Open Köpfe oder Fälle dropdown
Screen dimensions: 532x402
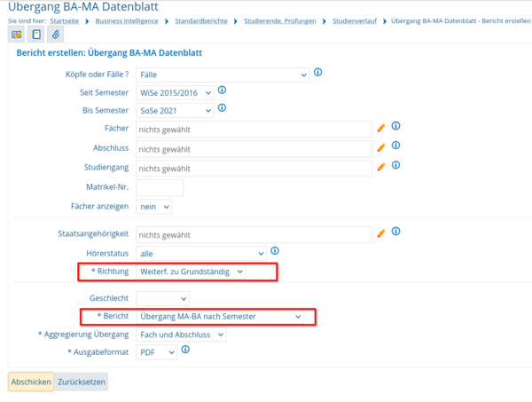click(223, 75)
